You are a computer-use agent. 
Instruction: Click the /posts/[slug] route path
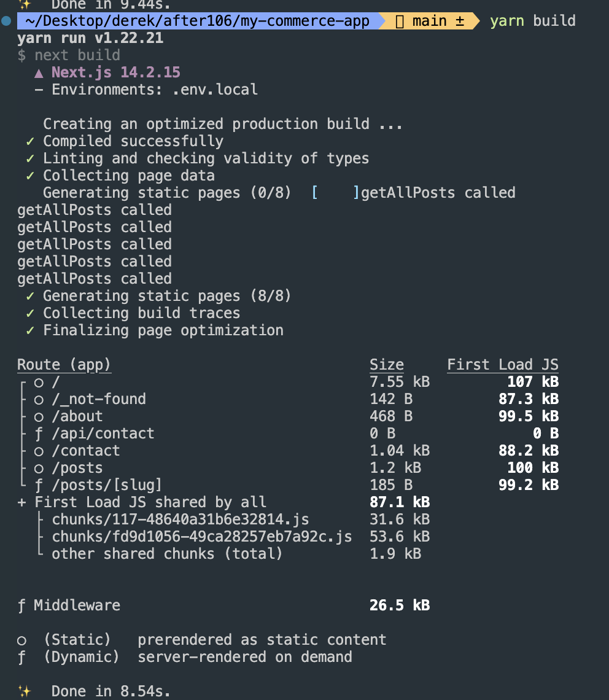coord(107,485)
